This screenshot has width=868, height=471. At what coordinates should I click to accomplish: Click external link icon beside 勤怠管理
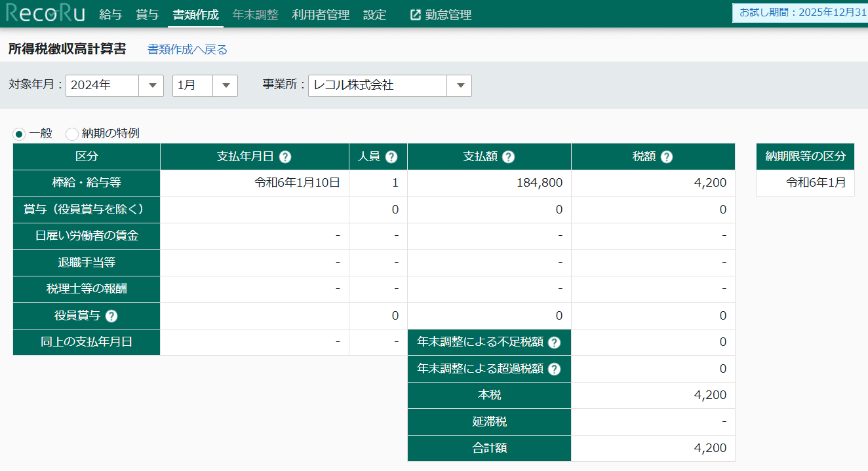click(x=415, y=14)
